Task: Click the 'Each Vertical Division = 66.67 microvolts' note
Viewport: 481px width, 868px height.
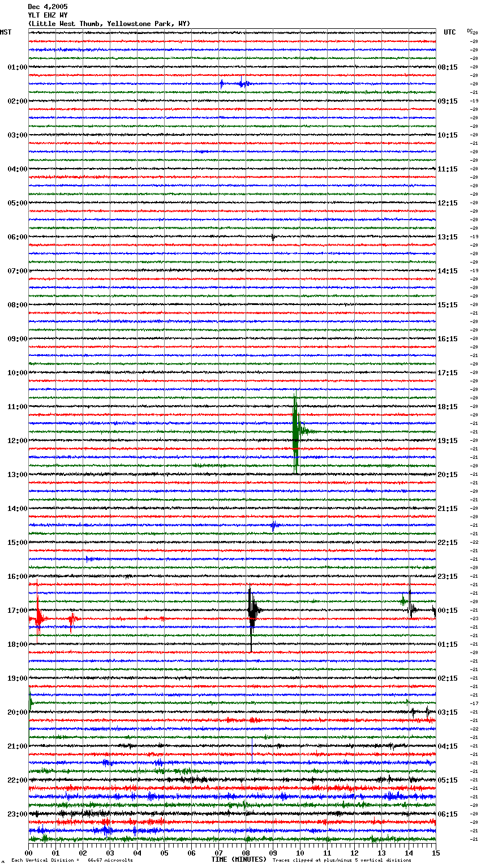Action: tap(72, 860)
